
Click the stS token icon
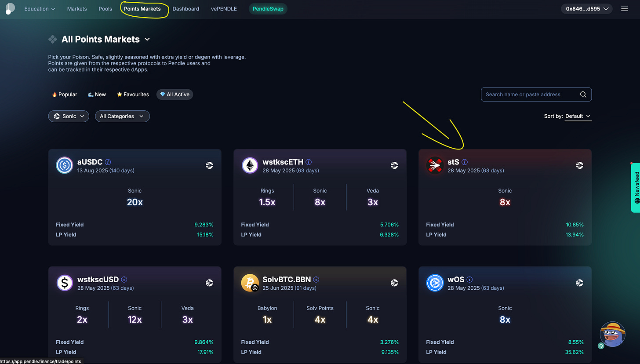click(x=435, y=165)
